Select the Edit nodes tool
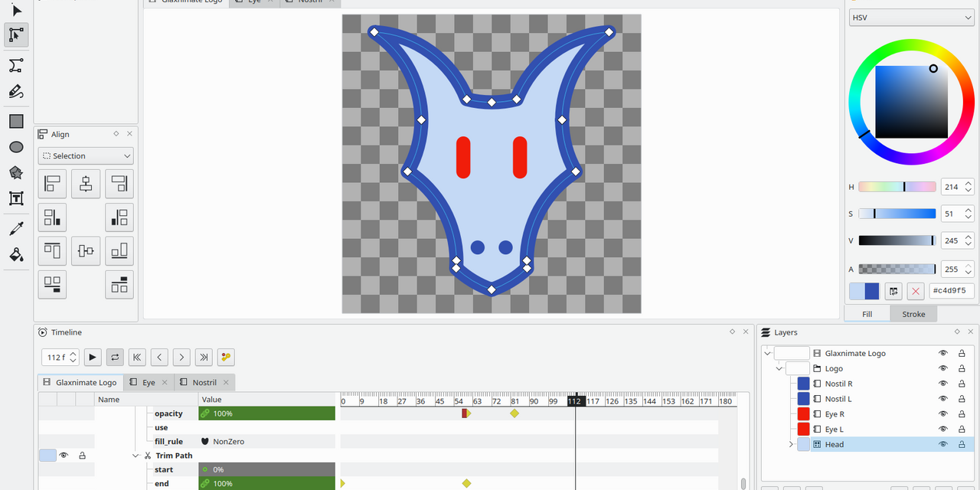The image size is (980, 490). pos(16,34)
